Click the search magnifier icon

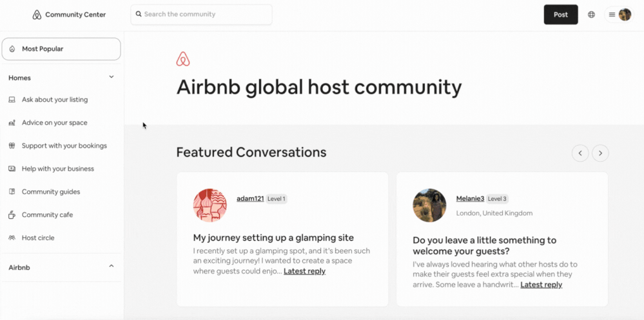pos(139,14)
